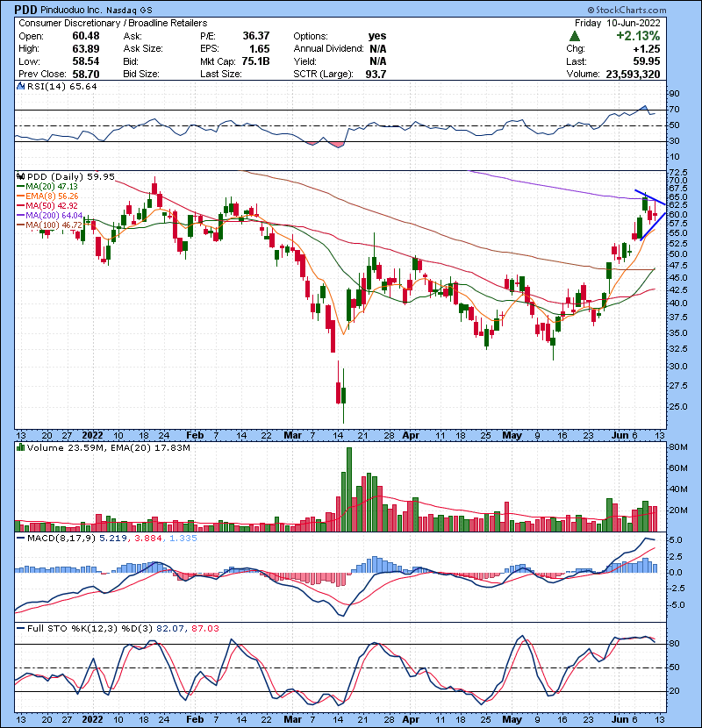702x728 pixels.
Task: Click the date Friday 10-Jun-2022
Action: coord(618,23)
